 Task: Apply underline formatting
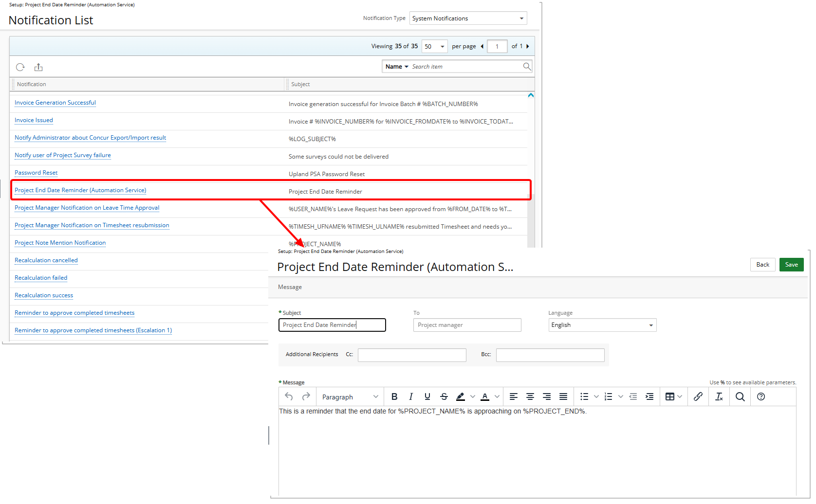coord(427,396)
